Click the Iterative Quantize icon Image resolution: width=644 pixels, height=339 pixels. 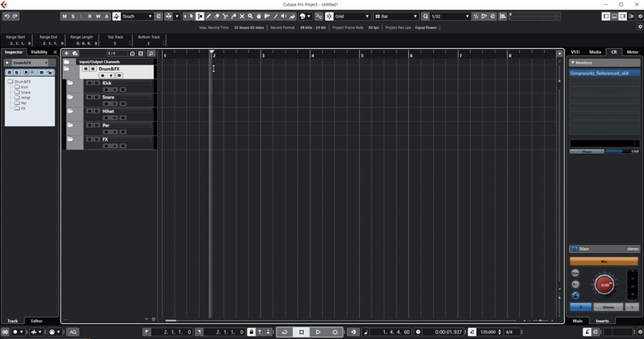click(x=476, y=17)
